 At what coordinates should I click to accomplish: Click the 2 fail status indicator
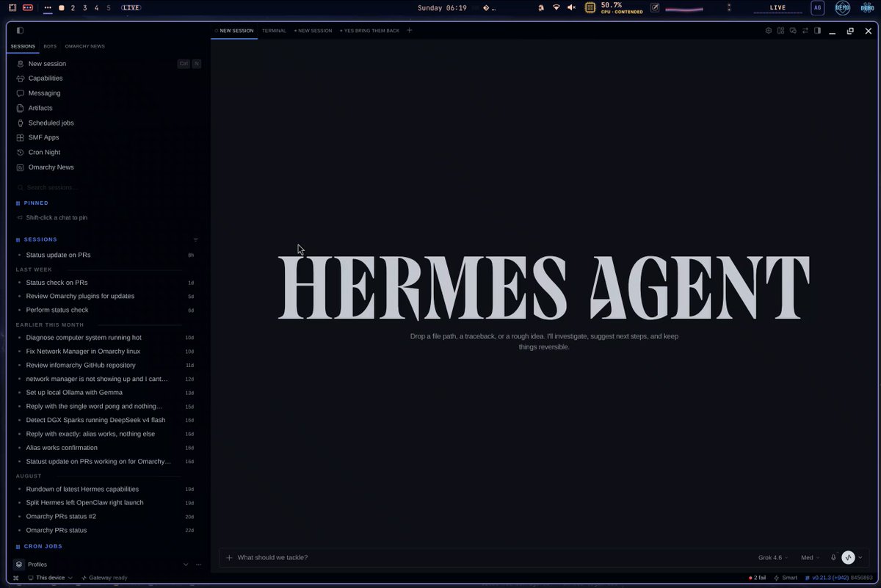coord(757,578)
